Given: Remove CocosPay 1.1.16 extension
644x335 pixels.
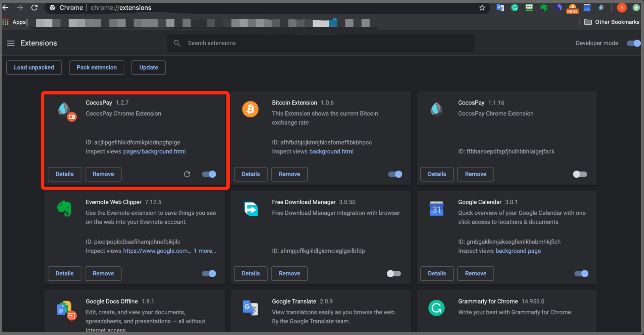Looking at the screenshot, I should click(x=476, y=174).
